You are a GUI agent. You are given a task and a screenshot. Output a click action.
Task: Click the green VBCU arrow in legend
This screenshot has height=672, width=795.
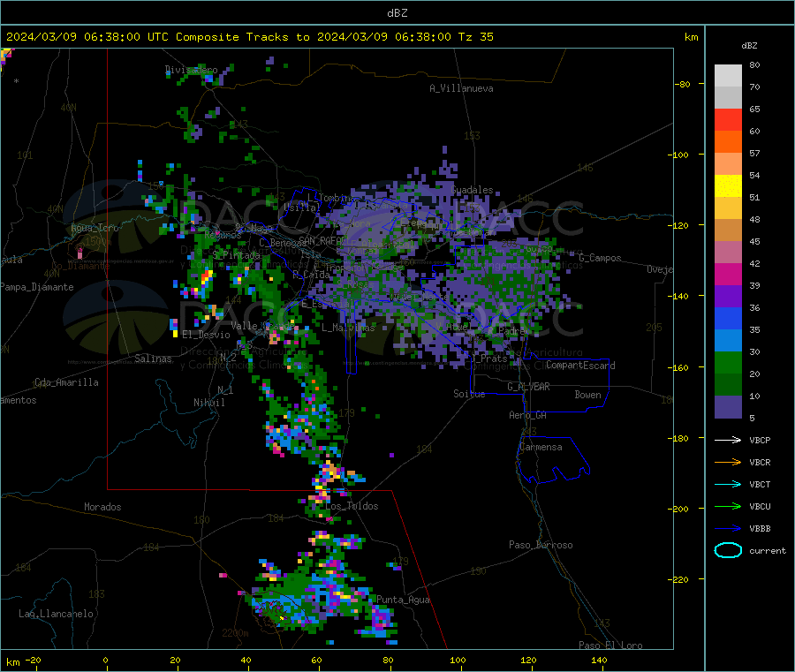click(728, 506)
